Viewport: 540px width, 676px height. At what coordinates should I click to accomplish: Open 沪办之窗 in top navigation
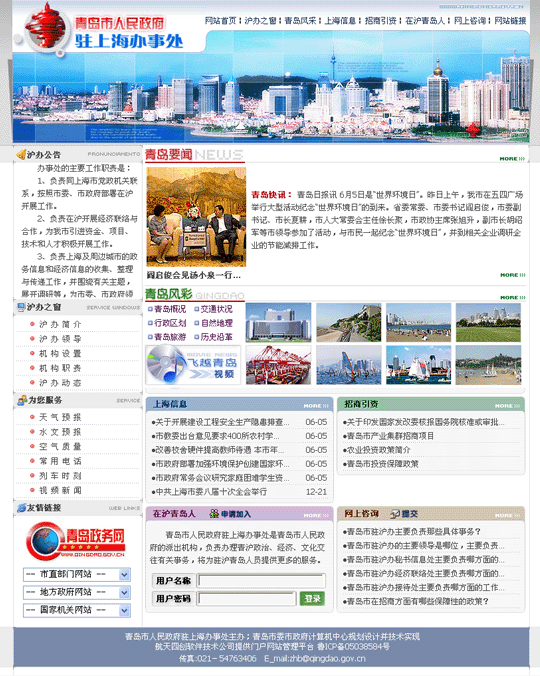click(x=260, y=21)
